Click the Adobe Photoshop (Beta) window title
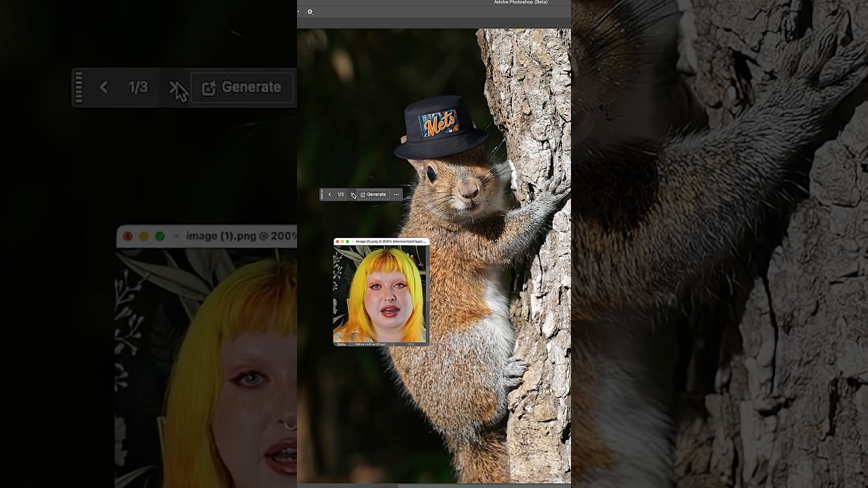The height and width of the screenshot is (488, 868). [520, 3]
